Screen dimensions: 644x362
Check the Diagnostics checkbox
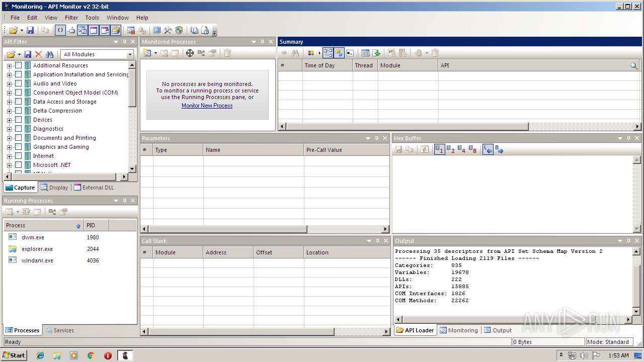19,129
